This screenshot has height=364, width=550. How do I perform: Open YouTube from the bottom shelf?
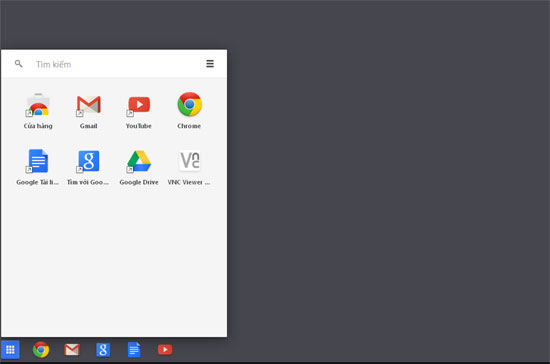tap(165, 350)
